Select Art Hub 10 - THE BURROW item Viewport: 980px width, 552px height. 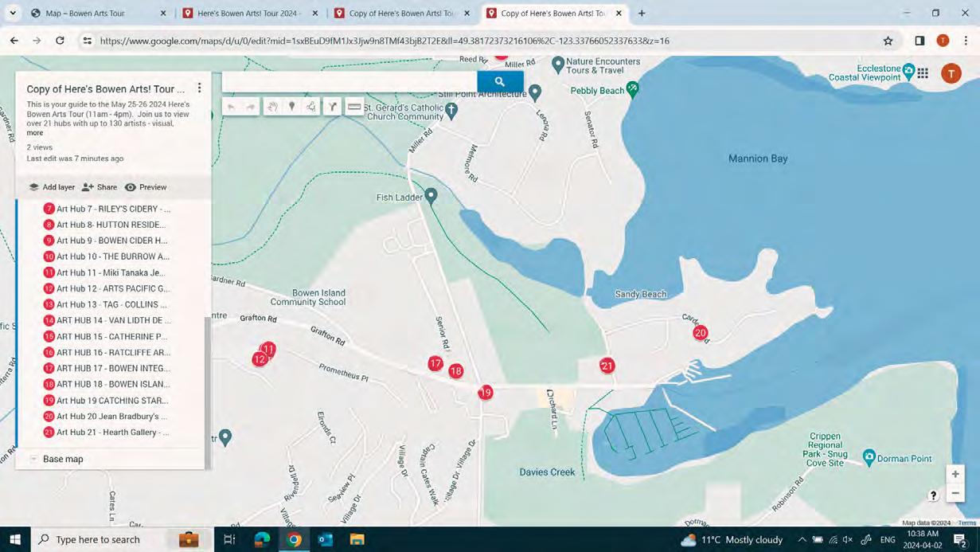107,256
